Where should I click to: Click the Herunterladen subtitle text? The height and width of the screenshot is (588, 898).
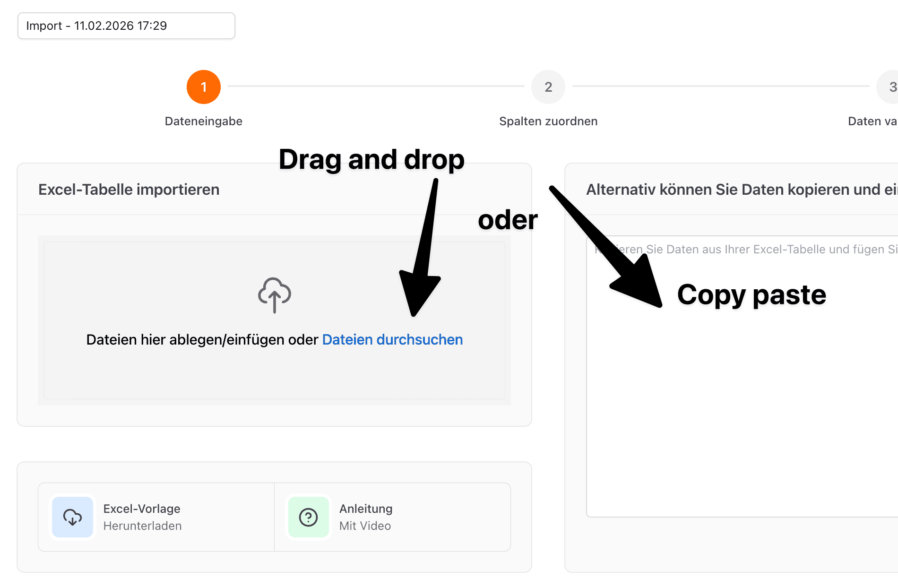(142, 526)
